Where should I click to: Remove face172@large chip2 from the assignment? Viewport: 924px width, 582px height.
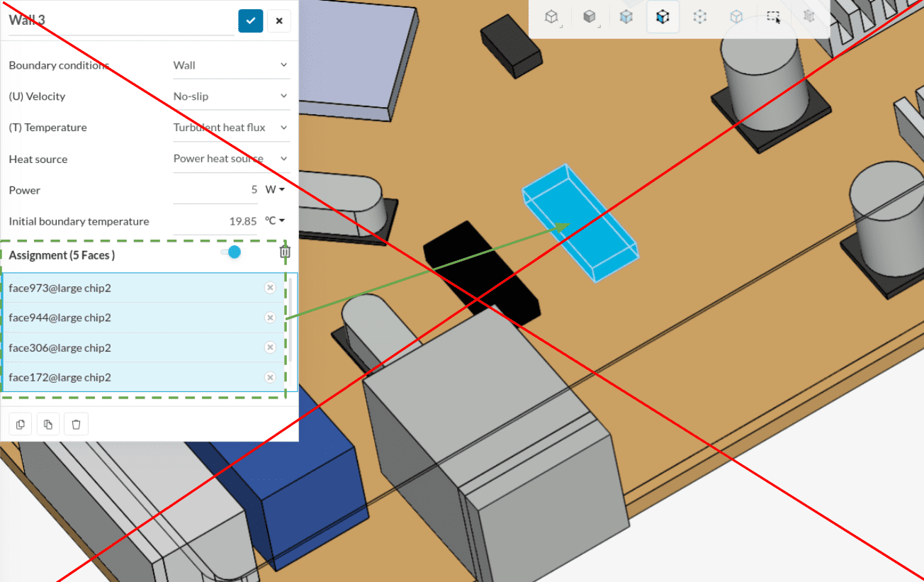[270, 377]
